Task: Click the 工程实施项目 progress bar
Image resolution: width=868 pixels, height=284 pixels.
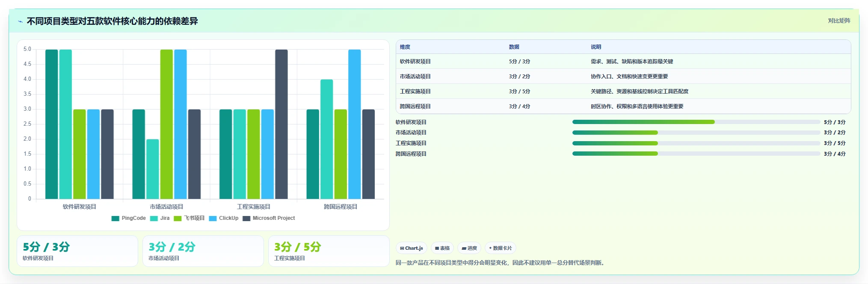Action: [696, 143]
